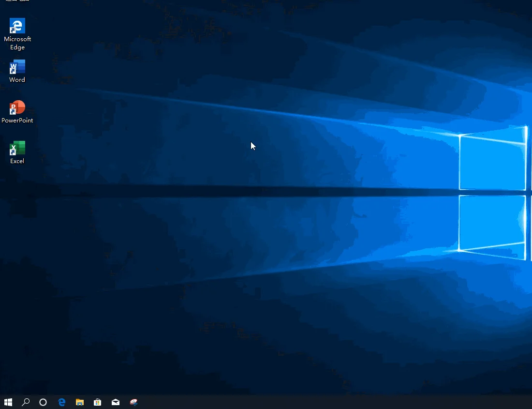Open File Explorer from the taskbar
The image size is (532, 409).
pos(80,402)
